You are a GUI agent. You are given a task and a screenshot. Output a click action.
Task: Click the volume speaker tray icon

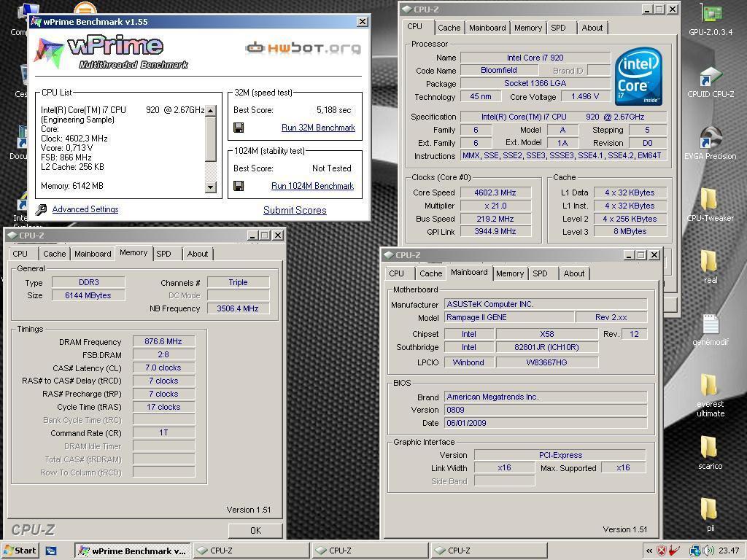709,551
